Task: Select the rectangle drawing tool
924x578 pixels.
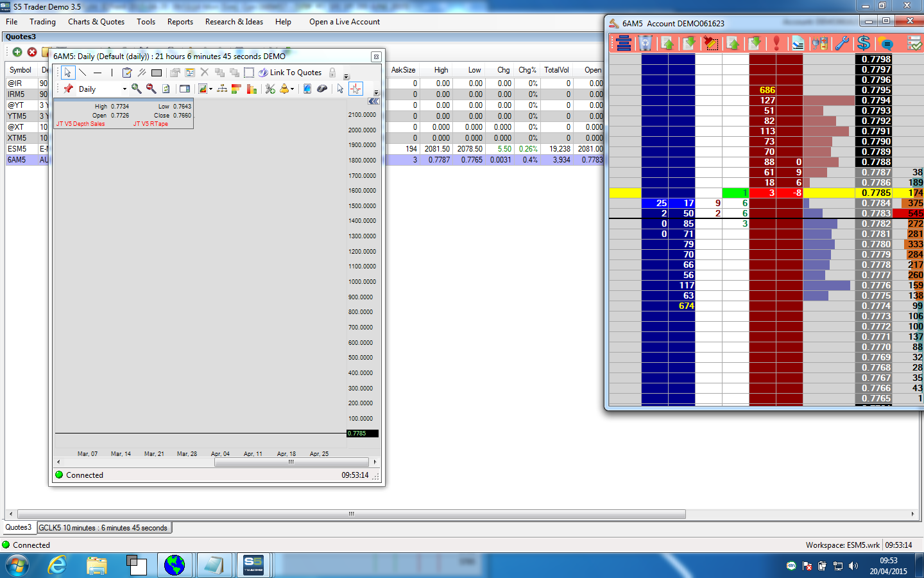Action: 157,73
